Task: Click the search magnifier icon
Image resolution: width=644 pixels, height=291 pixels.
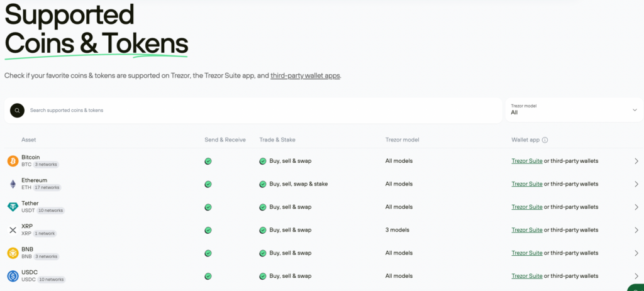Action: pos(17,110)
